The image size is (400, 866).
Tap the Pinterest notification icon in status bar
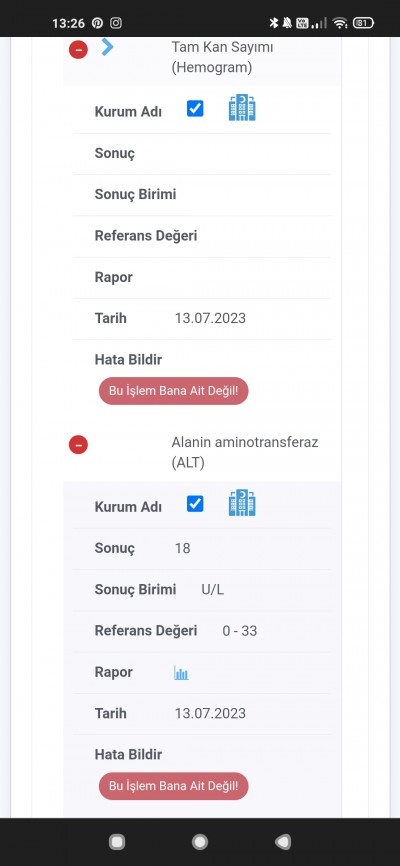click(x=97, y=23)
